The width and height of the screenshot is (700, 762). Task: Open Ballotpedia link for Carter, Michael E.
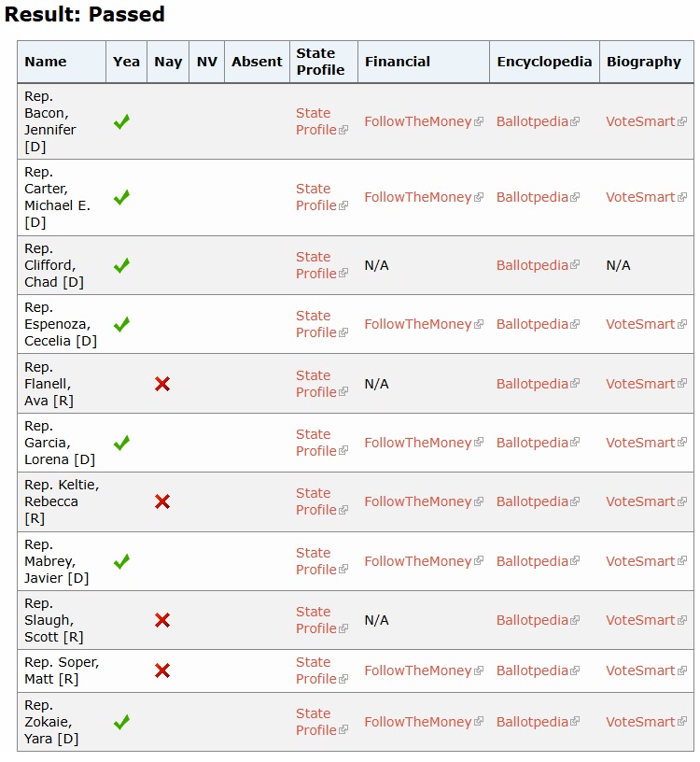point(538,197)
